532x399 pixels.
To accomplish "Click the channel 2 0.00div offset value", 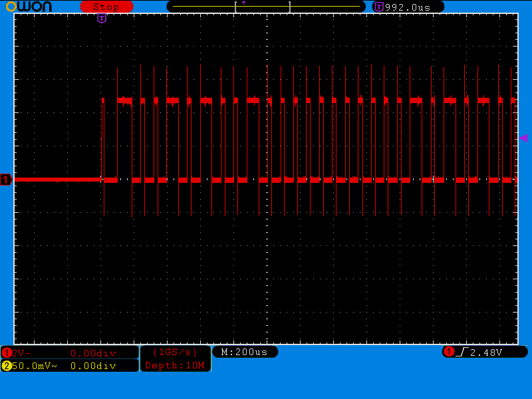I will [x=93, y=366].
